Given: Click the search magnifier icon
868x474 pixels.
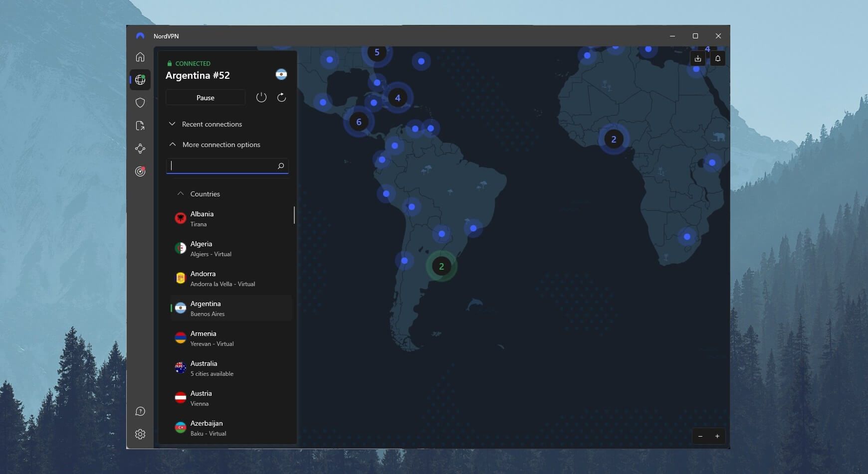Looking at the screenshot, I should point(281,165).
